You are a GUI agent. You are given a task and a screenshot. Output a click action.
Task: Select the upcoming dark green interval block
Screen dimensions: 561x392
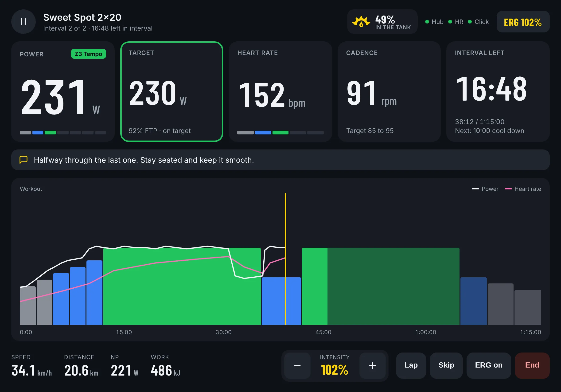tap(393, 286)
